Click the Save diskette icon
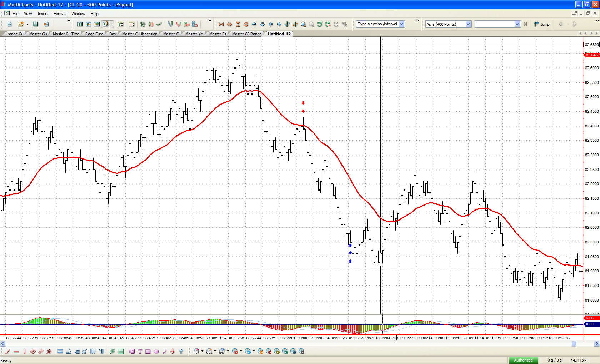The width and height of the screenshot is (600, 364). tap(36, 24)
